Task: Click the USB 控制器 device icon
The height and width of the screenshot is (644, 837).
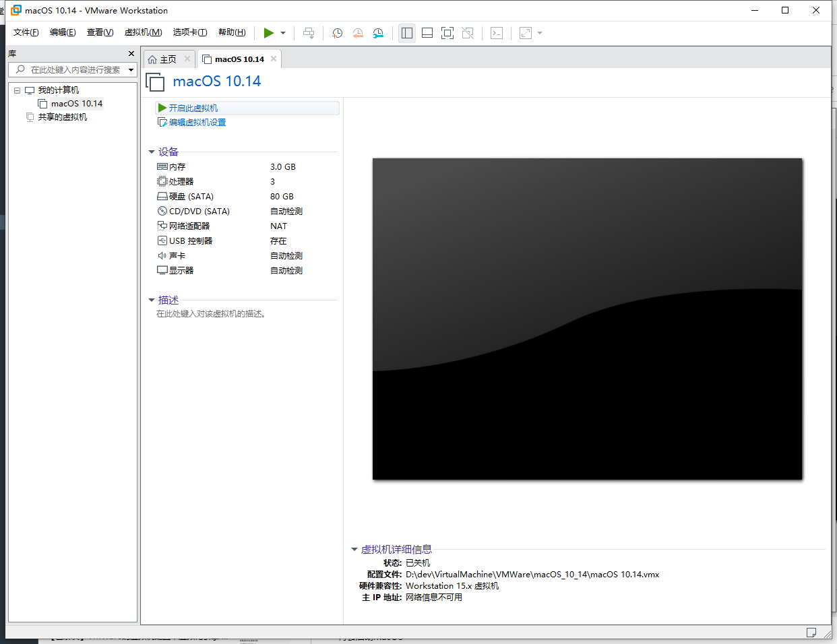Action: [162, 241]
